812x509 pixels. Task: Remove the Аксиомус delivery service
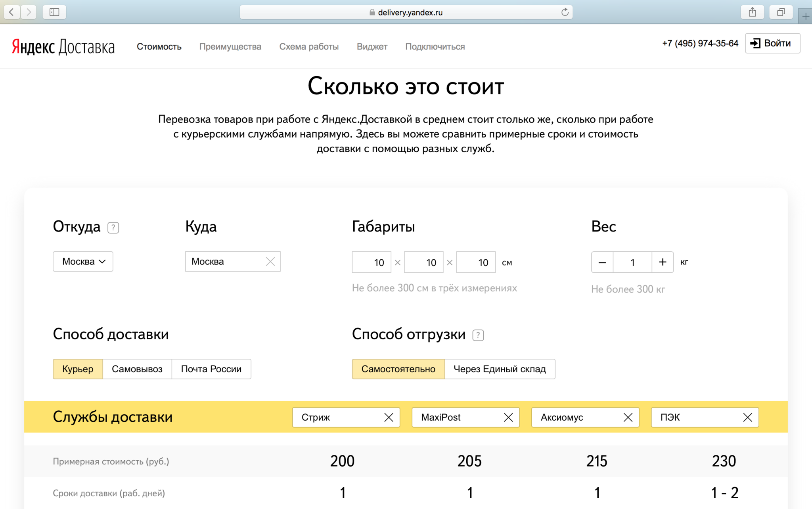point(628,417)
